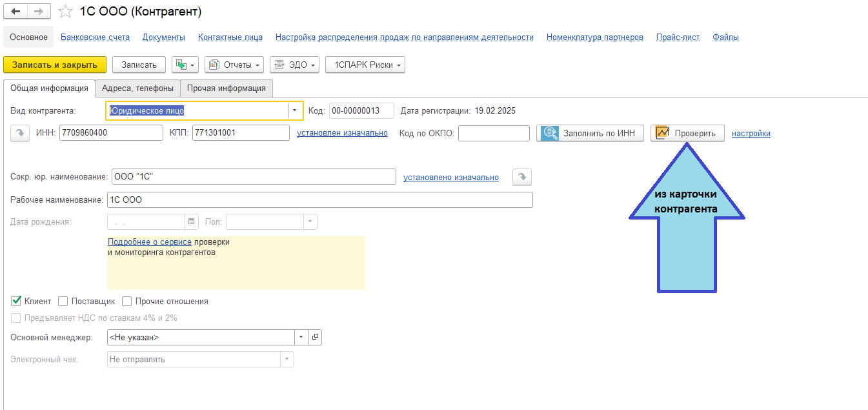This screenshot has height=410, width=868.
Task: Open the Контактные лица section
Action: (x=230, y=37)
